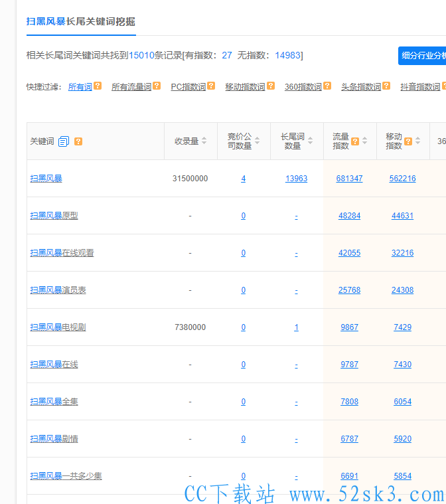Viewport: 446px width, 504px height.
Task: Click mobile index 5920
Action: pyautogui.click(x=403, y=439)
